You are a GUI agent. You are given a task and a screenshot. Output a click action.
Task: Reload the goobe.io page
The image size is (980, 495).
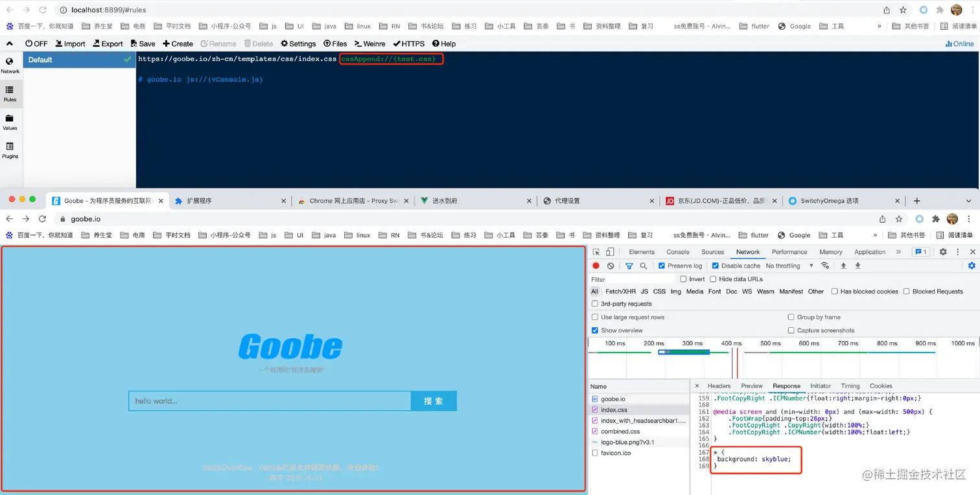(x=43, y=219)
